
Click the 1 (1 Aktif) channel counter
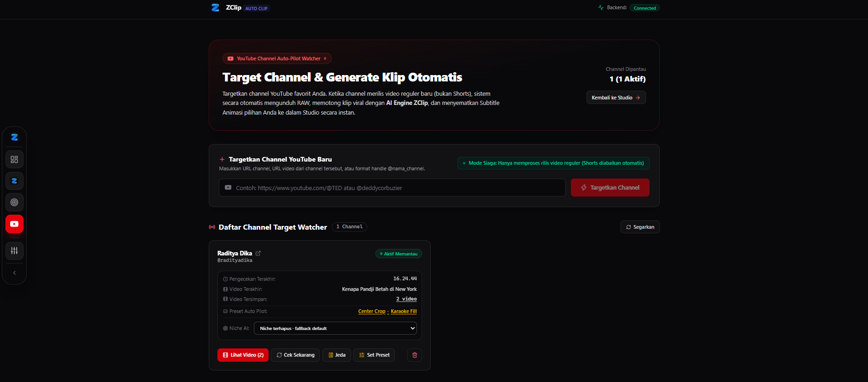(628, 79)
